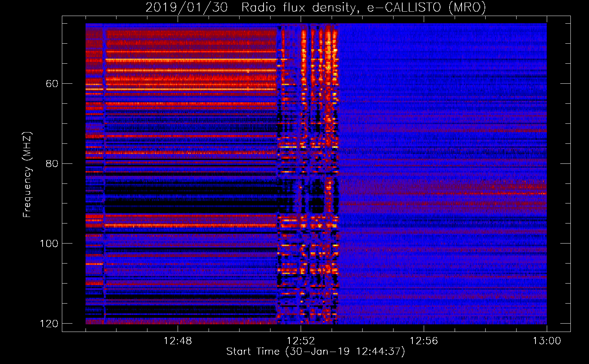Select the 'Frequency (MHZ)' axis label
This screenshot has height=364, width=589.
tap(27, 174)
